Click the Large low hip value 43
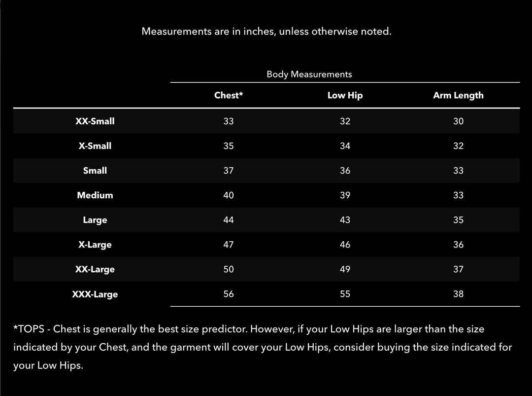Image resolution: width=532 pixels, height=396 pixels. click(x=345, y=220)
